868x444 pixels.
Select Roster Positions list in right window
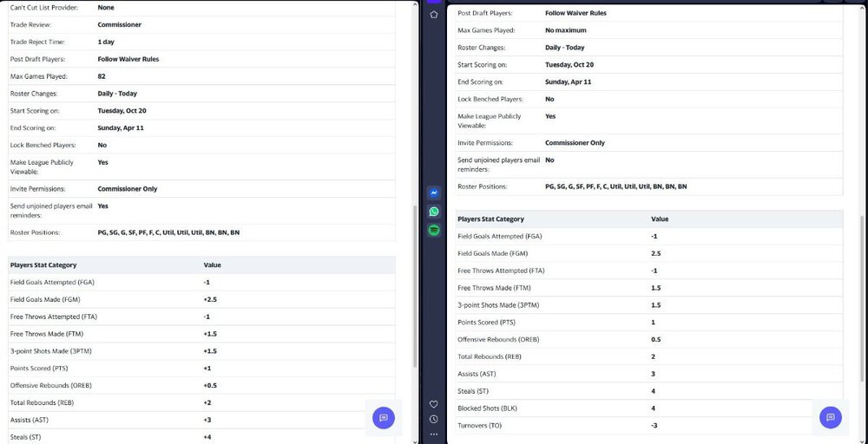[616, 186]
